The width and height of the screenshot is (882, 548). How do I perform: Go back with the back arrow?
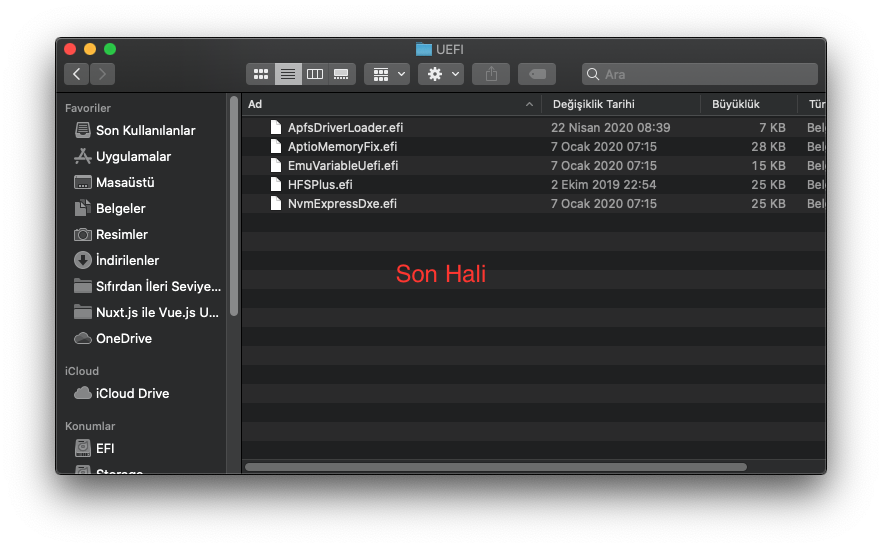[x=77, y=74]
